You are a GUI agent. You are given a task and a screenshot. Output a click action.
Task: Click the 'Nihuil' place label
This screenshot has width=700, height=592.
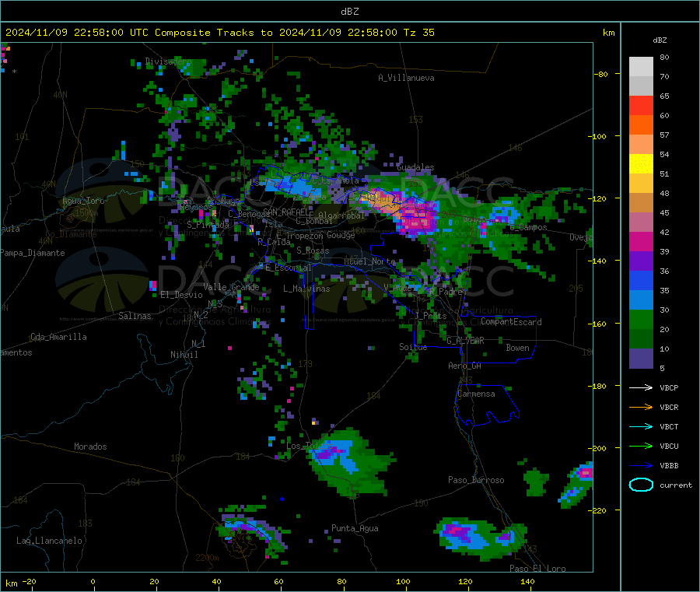click(184, 355)
